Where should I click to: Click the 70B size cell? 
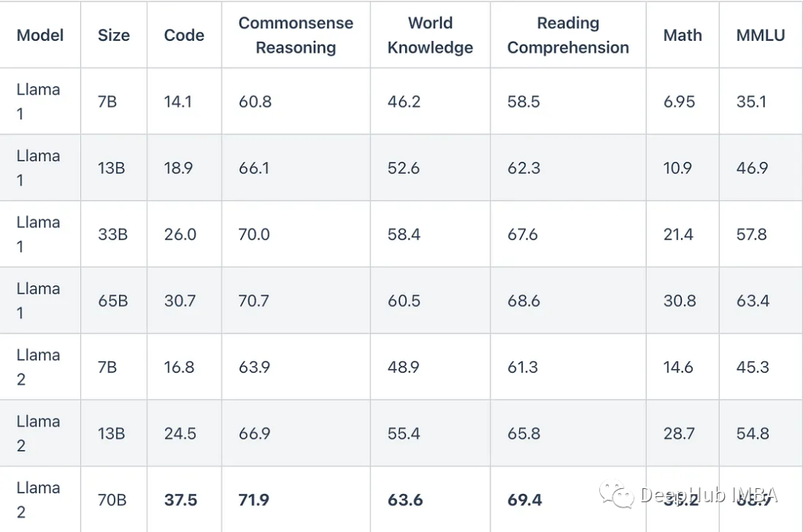click(112, 500)
